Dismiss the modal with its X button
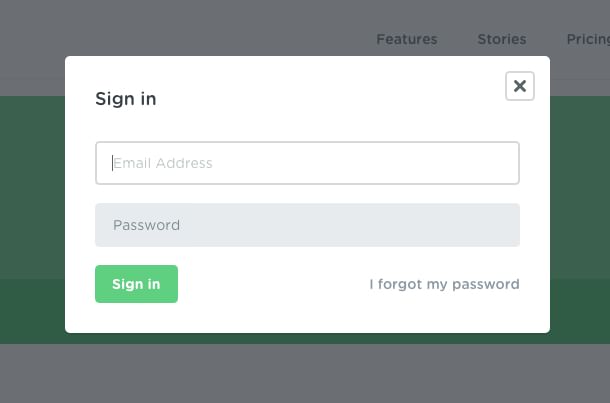 (x=519, y=86)
